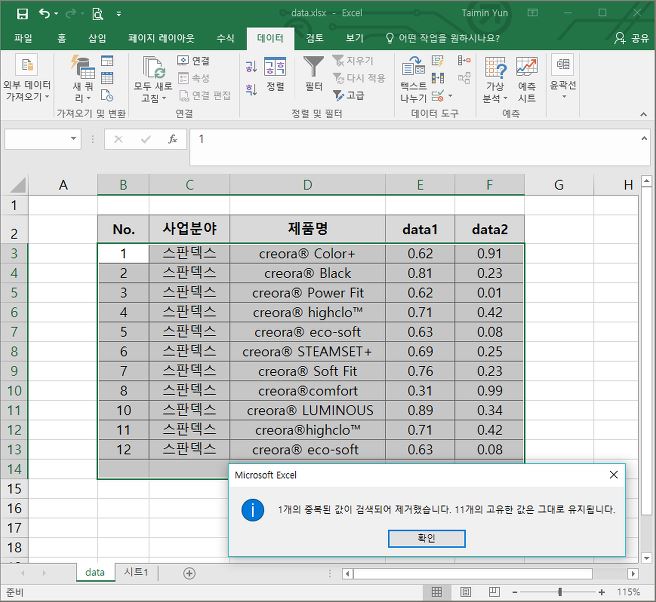Click cell containing creora® LUMINOUS
This screenshot has height=602, width=656.
(x=308, y=410)
